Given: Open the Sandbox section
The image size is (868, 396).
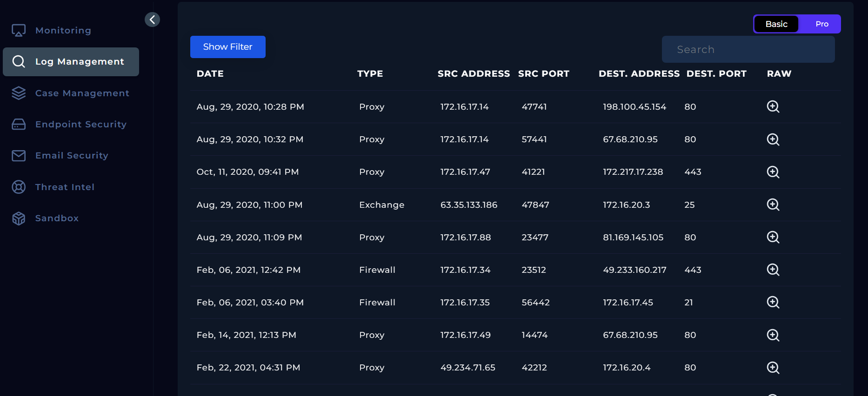Looking at the screenshot, I should point(57,218).
